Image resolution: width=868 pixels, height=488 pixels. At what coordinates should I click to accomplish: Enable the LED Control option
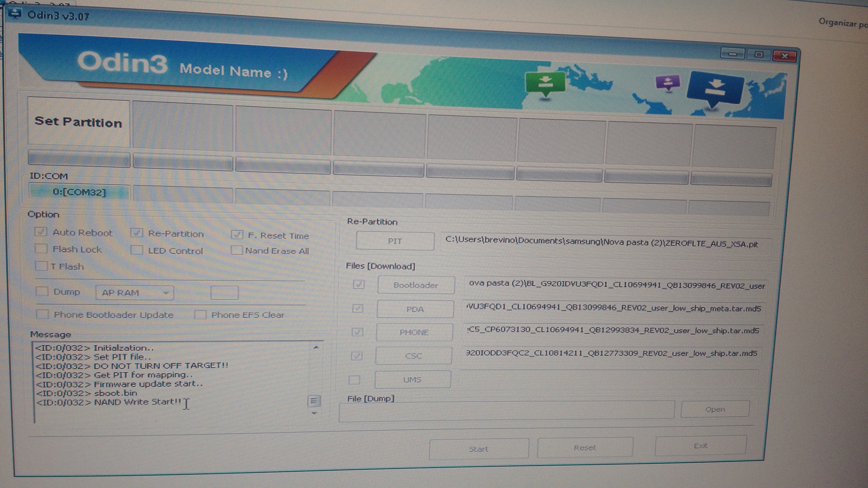tap(137, 250)
